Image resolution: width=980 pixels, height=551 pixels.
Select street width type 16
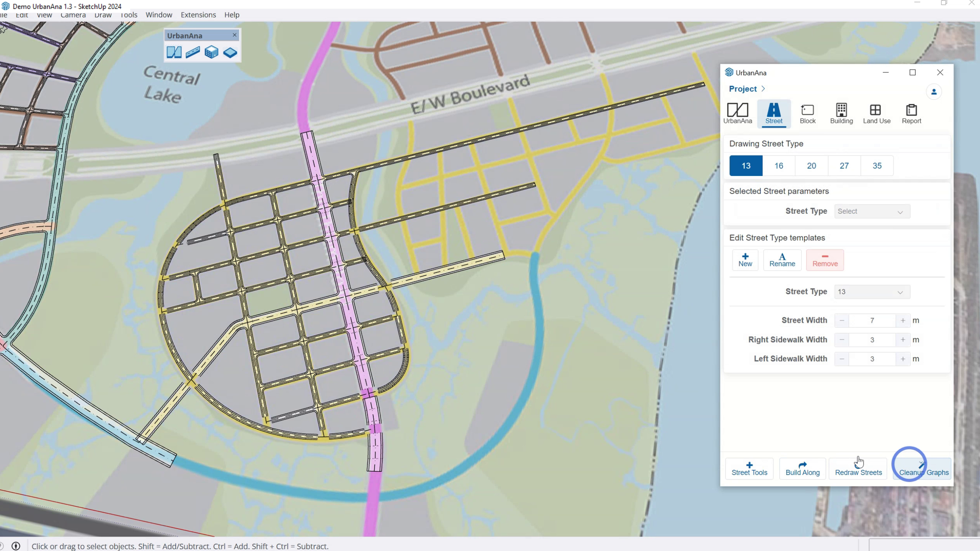click(x=779, y=166)
